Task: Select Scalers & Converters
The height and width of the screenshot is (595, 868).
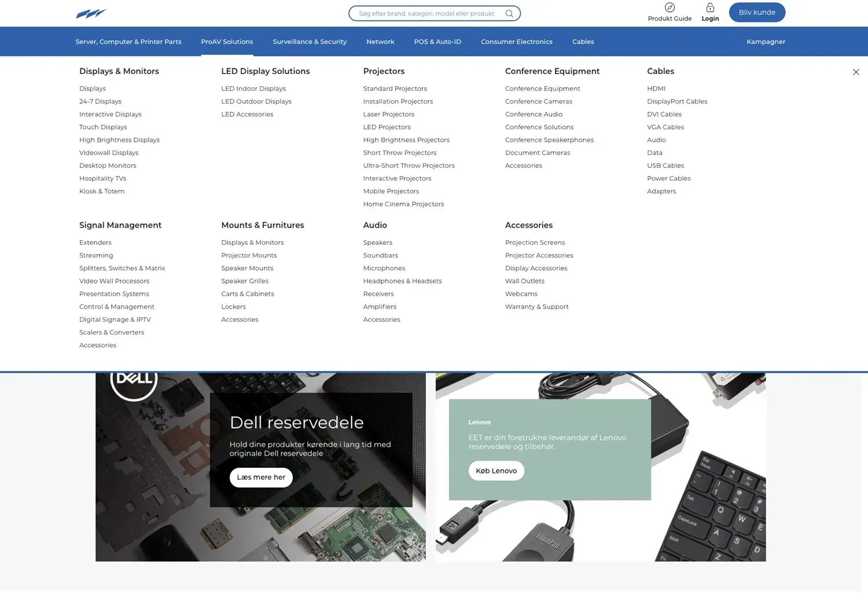Action: point(112,332)
